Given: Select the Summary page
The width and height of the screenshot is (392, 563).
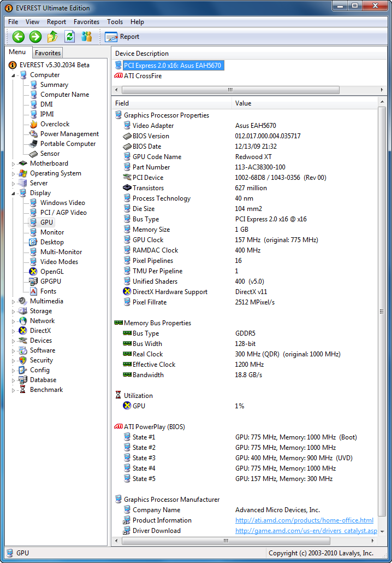Looking at the screenshot, I should click(54, 85).
